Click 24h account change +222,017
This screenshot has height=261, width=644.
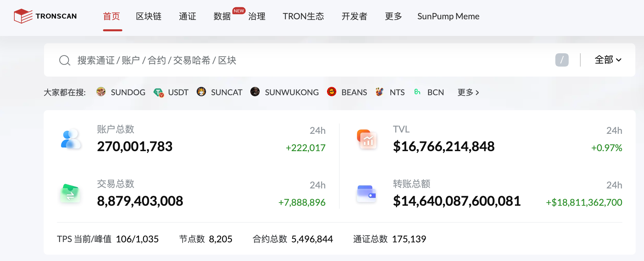(x=305, y=148)
